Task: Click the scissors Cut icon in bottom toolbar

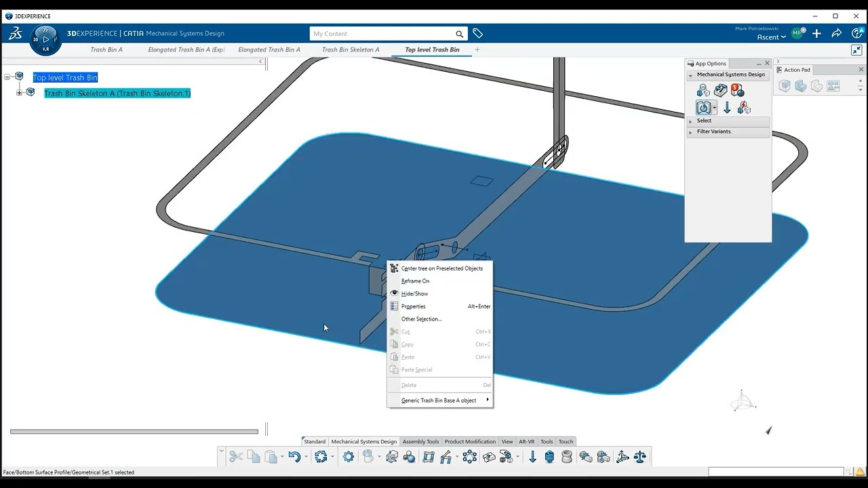Action: [x=236, y=457]
